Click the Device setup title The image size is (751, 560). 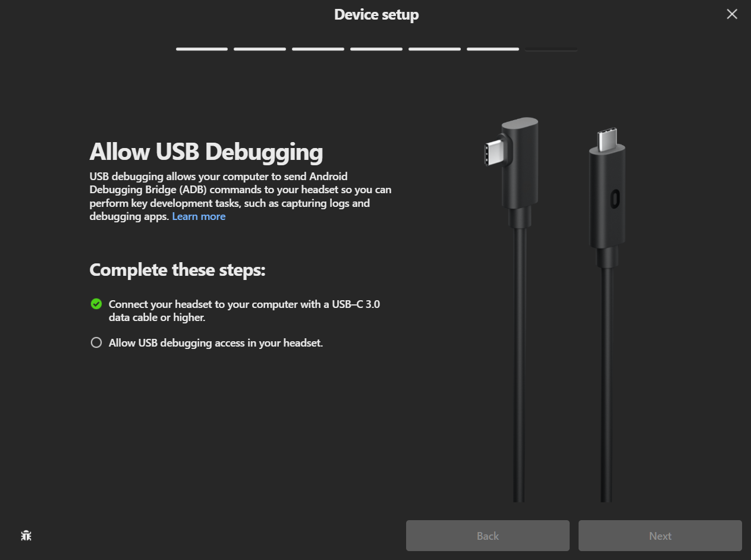(376, 14)
